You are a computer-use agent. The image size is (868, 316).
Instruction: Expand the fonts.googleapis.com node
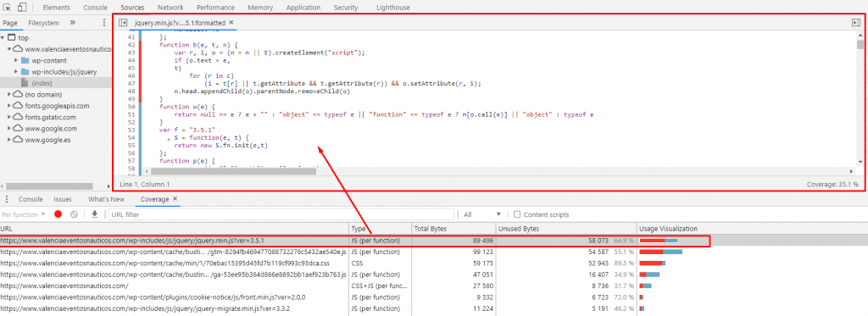click(x=9, y=106)
